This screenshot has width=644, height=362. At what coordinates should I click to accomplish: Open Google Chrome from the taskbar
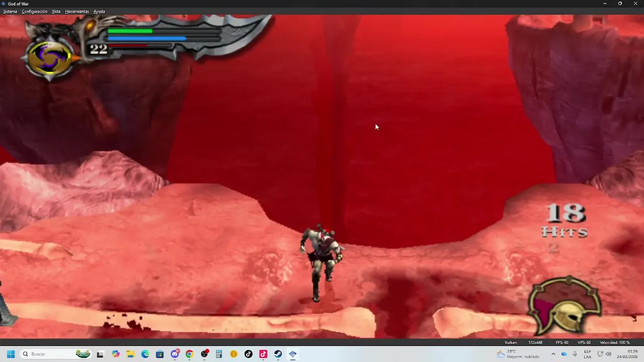189,354
